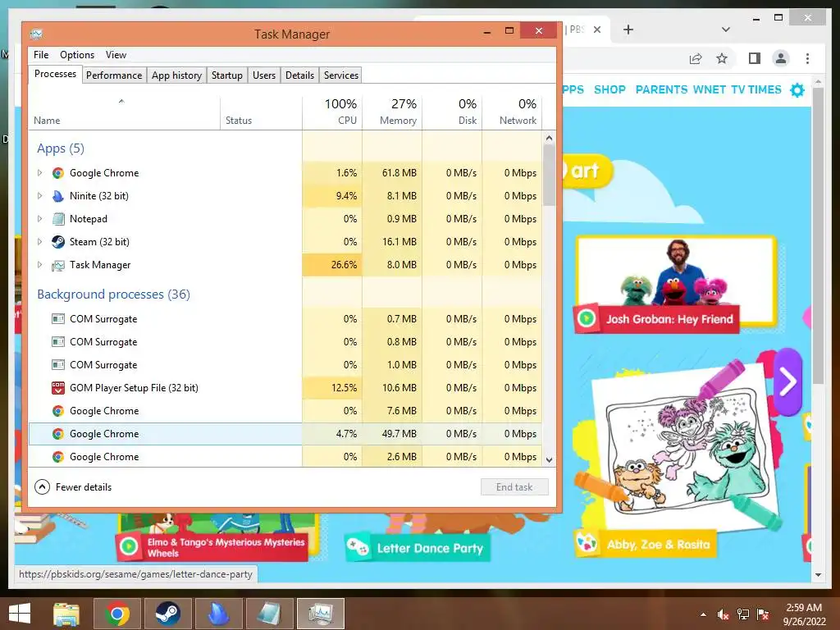Screen dimensions: 840x630
Task: Open the View menu in Task Manager
Action: click(116, 55)
